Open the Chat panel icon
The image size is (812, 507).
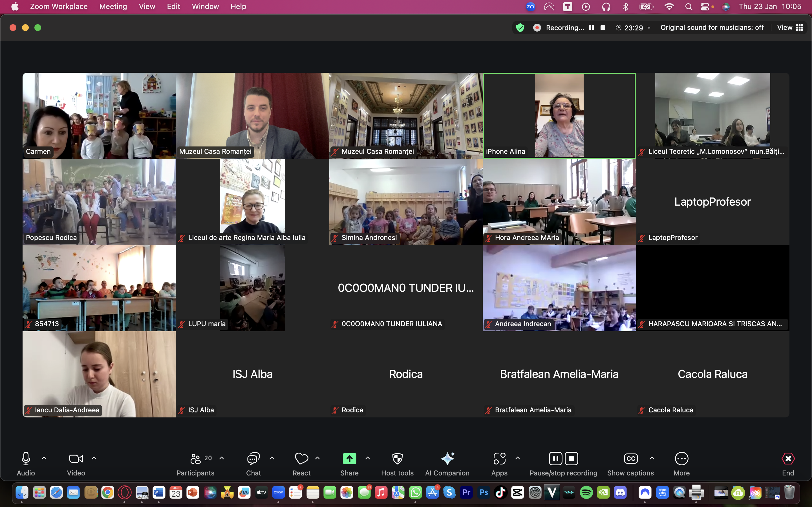pos(253,458)
